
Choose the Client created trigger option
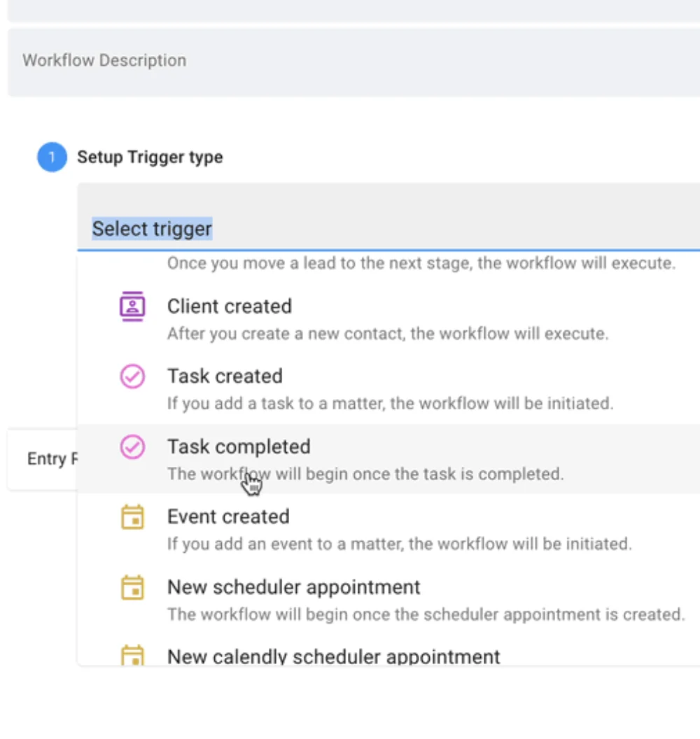(230, 307)
